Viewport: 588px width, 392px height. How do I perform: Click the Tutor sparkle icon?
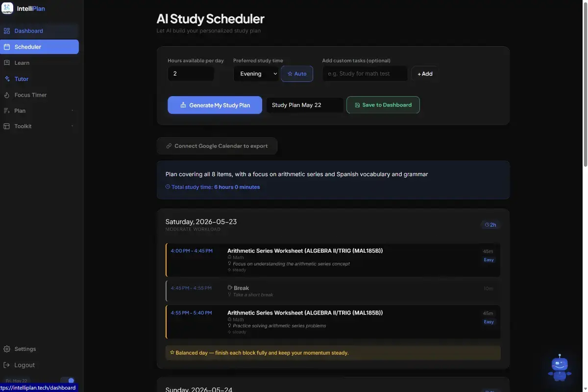coord(7,79)
